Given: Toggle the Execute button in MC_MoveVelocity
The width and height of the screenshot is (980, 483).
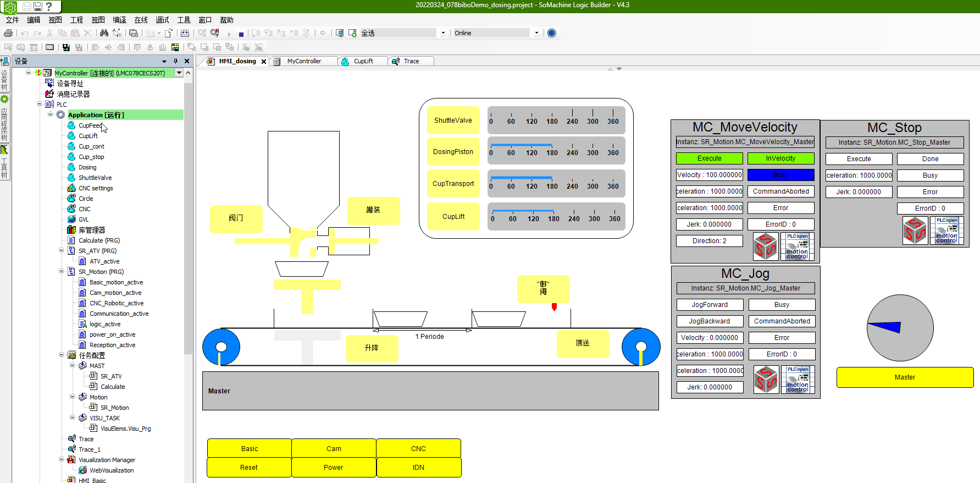Looking at the screenshot, I should pos(709,158).
